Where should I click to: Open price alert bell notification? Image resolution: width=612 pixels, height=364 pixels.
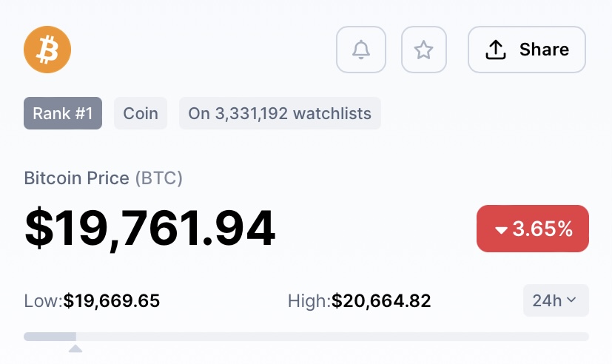tap(361, 50)
